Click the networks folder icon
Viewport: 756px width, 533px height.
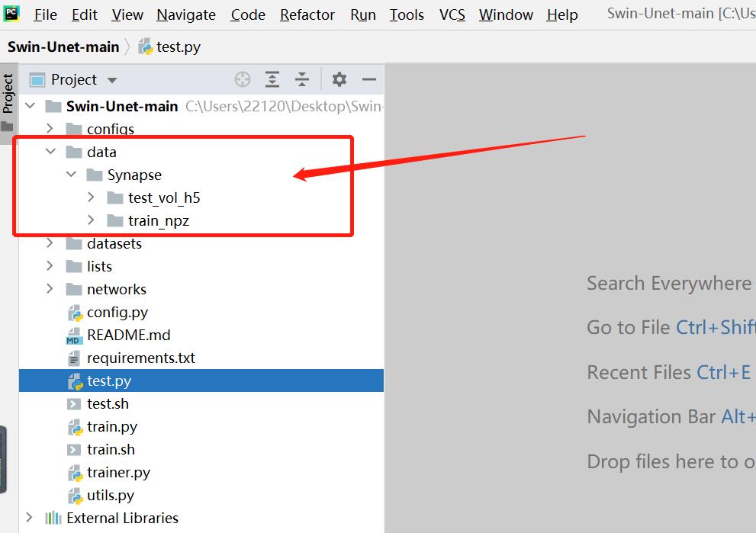click(74, 289)
